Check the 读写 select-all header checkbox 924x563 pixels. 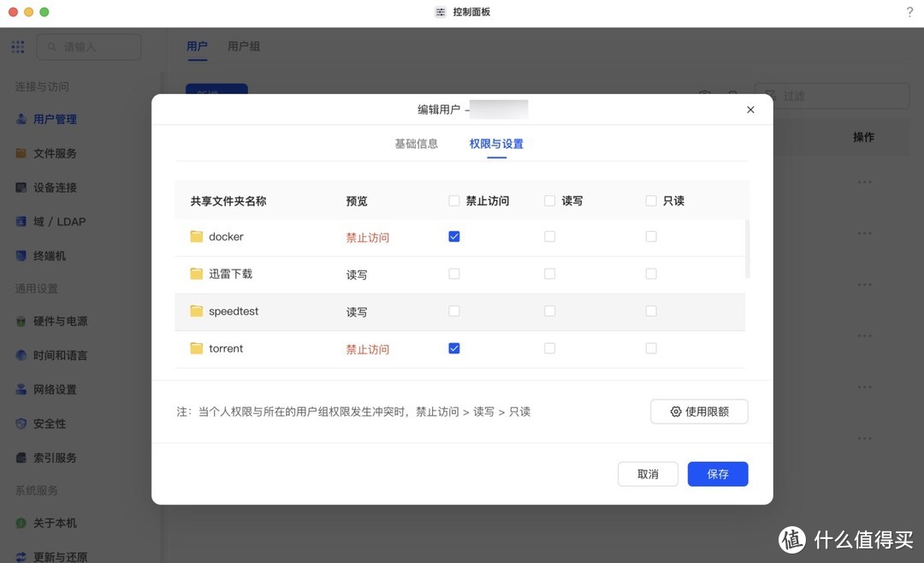549,201
